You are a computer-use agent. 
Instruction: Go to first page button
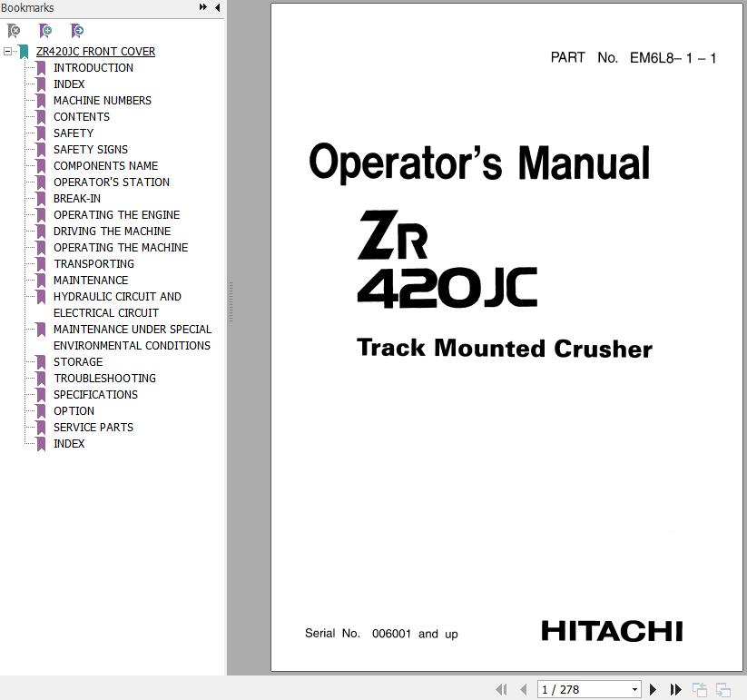[501, 689]
